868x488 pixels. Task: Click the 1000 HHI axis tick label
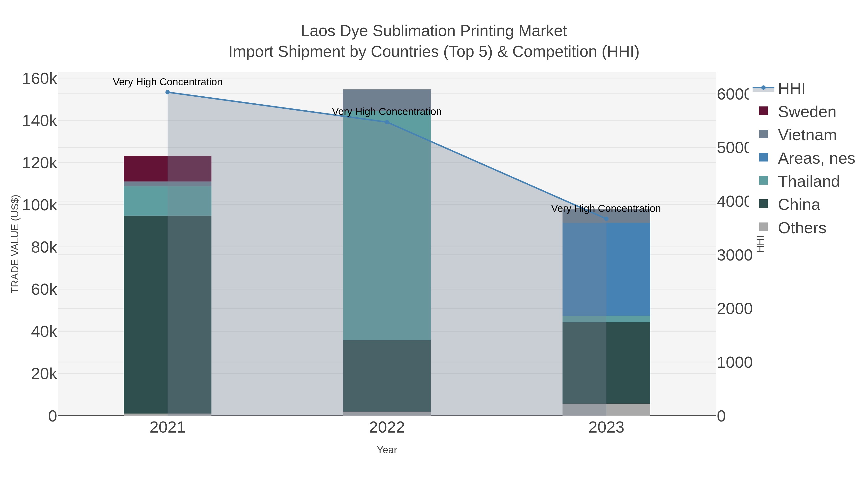(x=735, y=363)
